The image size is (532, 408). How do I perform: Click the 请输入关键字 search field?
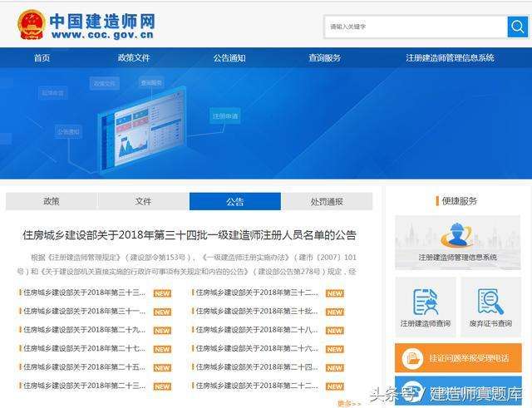click(416, 27)
